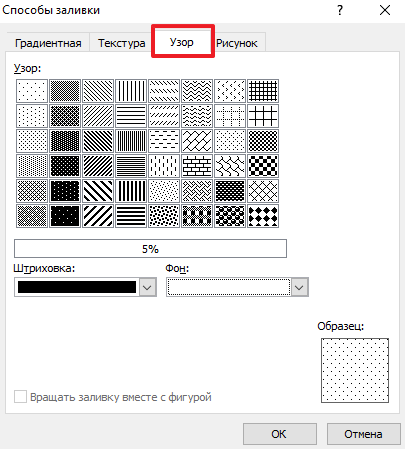This screenshot has height=449, width=405.
Task: Select the outlined diamond pattern
Action: tap(263, 191)
